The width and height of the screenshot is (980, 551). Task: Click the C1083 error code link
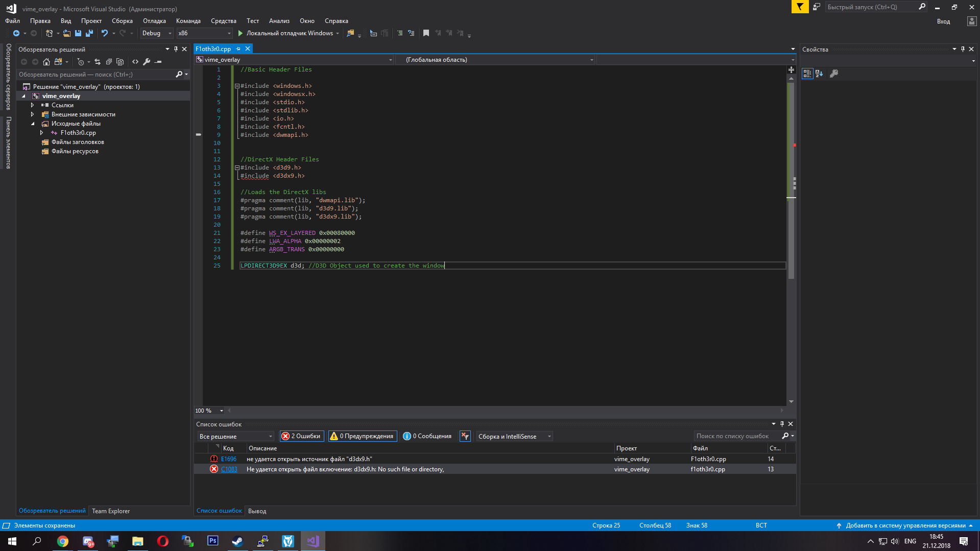click(229, 469)
